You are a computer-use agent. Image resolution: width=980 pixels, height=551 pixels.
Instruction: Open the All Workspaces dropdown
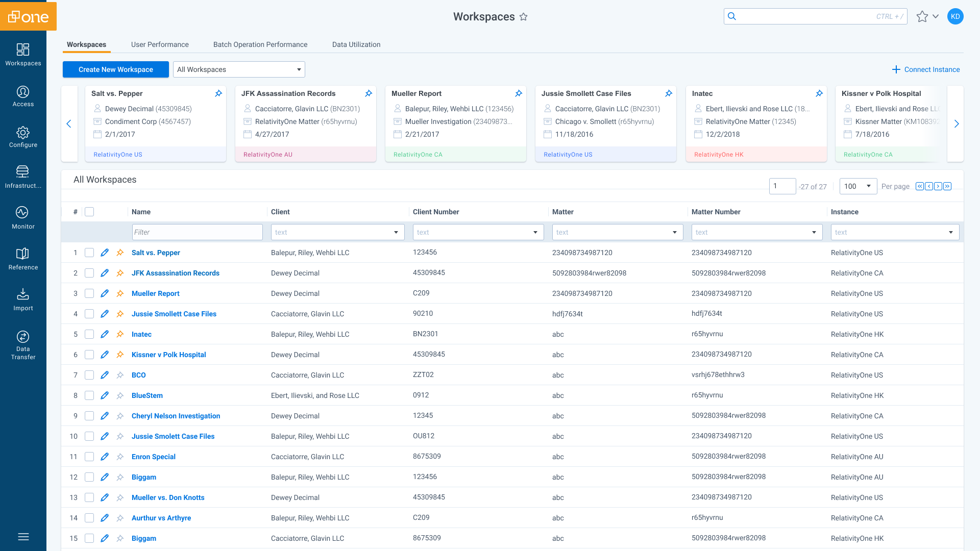pyautogui.click(x=239, y=69)
